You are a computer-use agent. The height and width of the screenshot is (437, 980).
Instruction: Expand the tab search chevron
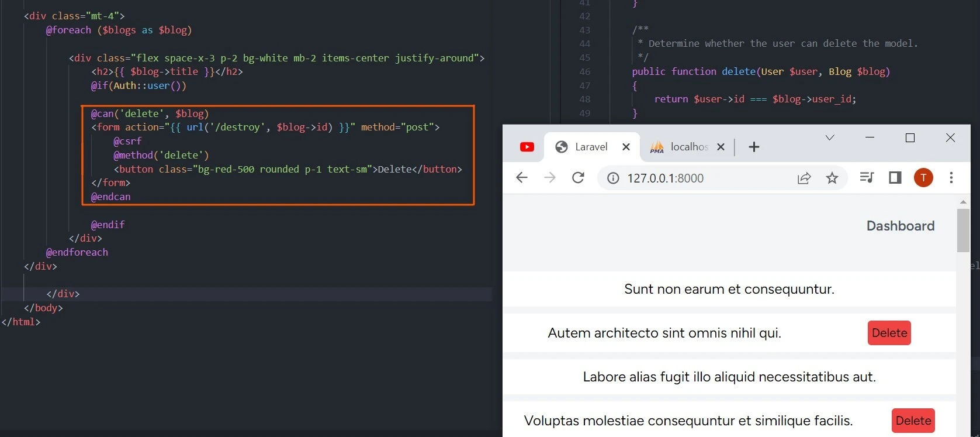(830, 138)
